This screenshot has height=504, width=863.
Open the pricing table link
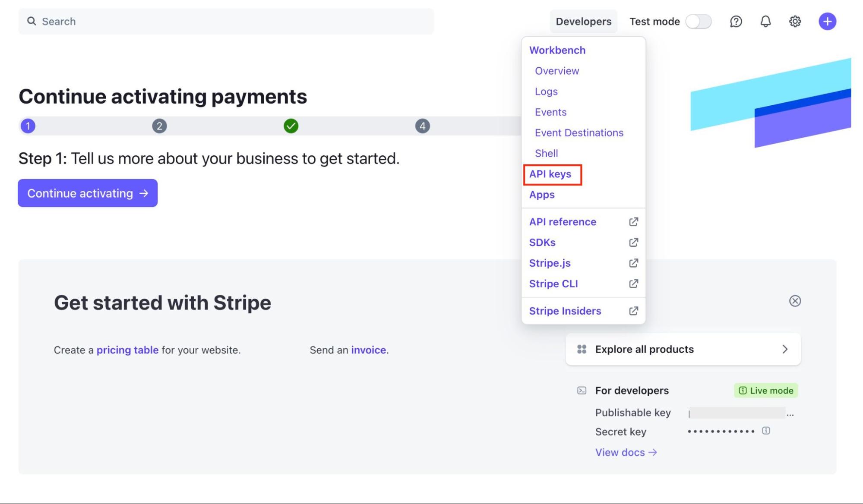[127, 350]
